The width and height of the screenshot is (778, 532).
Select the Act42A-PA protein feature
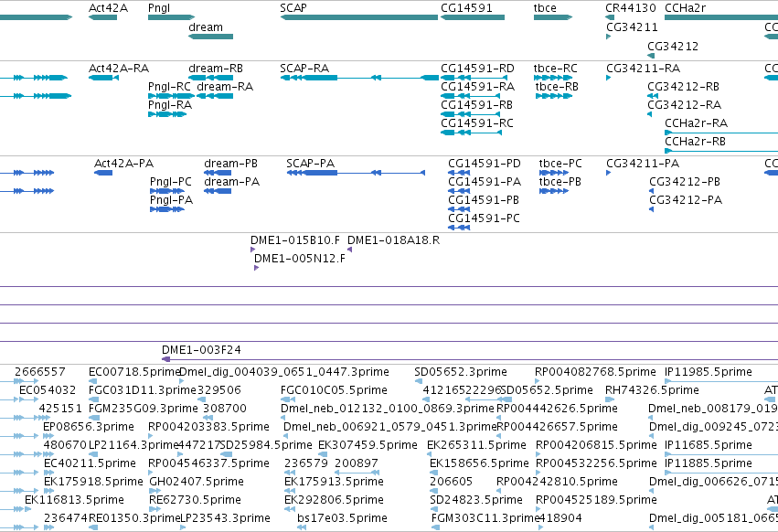103,173
